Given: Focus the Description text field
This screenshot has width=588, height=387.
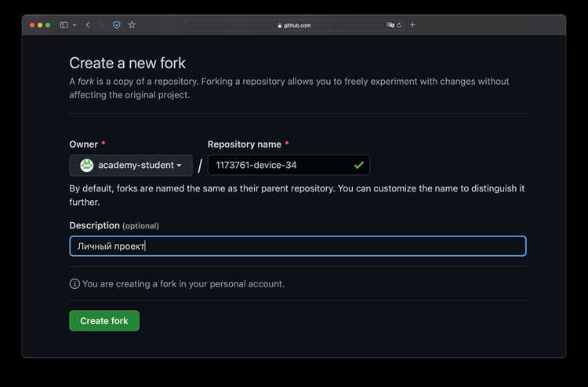Looking at the screenshot, I should tap(298, 246).
